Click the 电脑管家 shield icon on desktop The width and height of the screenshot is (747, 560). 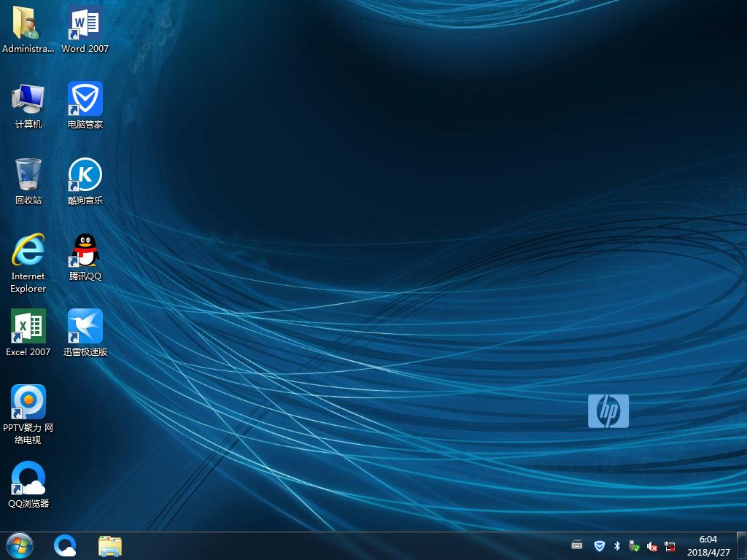coord(85,99)
